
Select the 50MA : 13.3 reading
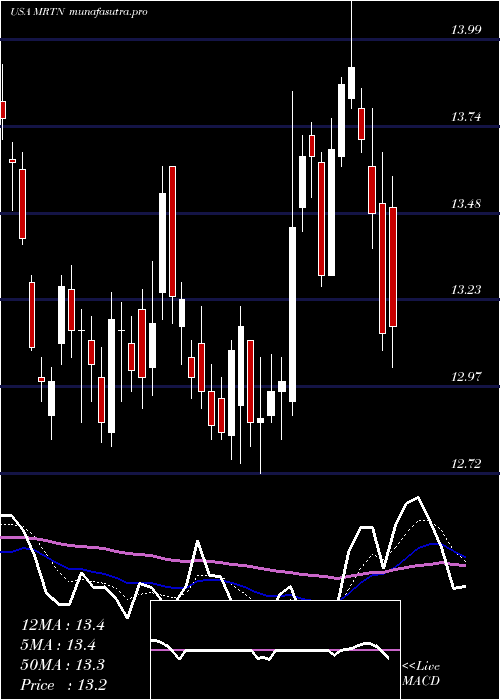click(x=62, y=665)
